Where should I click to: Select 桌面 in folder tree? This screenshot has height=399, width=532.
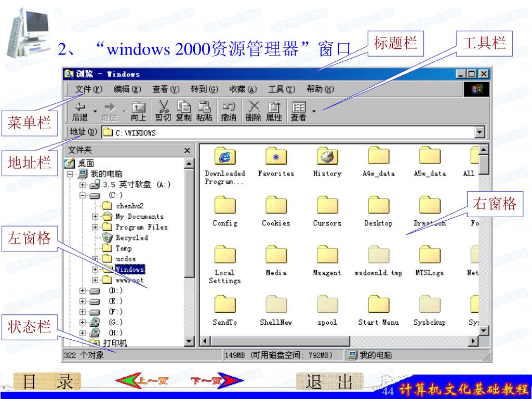tap(86, 163)
